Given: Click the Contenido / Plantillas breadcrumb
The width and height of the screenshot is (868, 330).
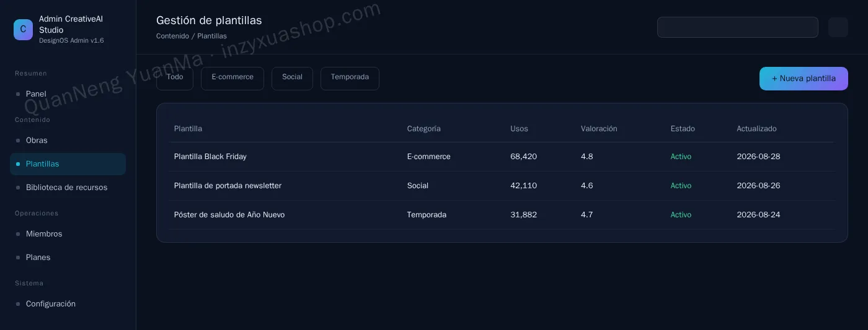Looking at the screenshot, I should point(192,37).
